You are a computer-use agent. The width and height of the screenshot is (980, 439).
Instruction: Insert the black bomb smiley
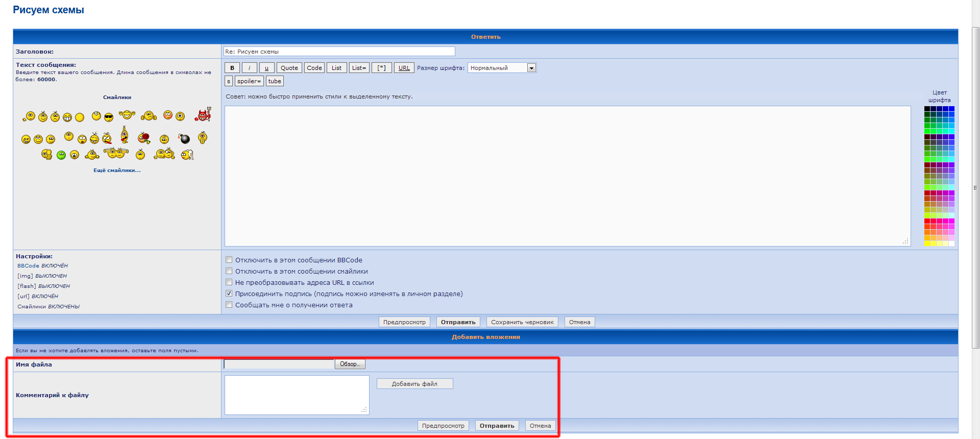[x=184, y=139]
